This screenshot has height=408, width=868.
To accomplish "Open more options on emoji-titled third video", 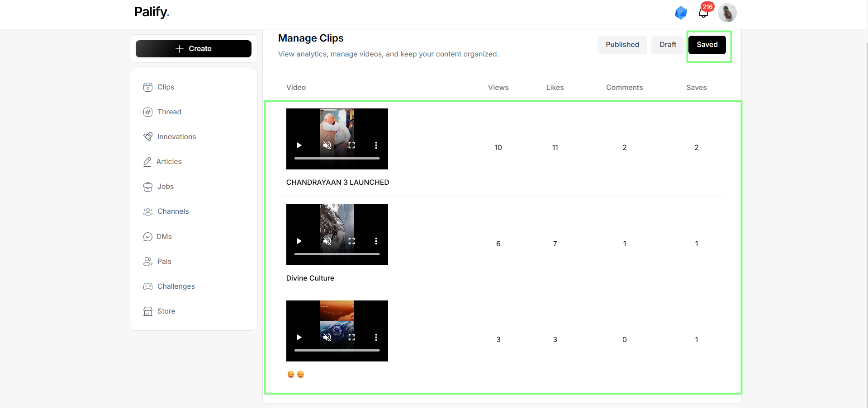I will point(376,337).
